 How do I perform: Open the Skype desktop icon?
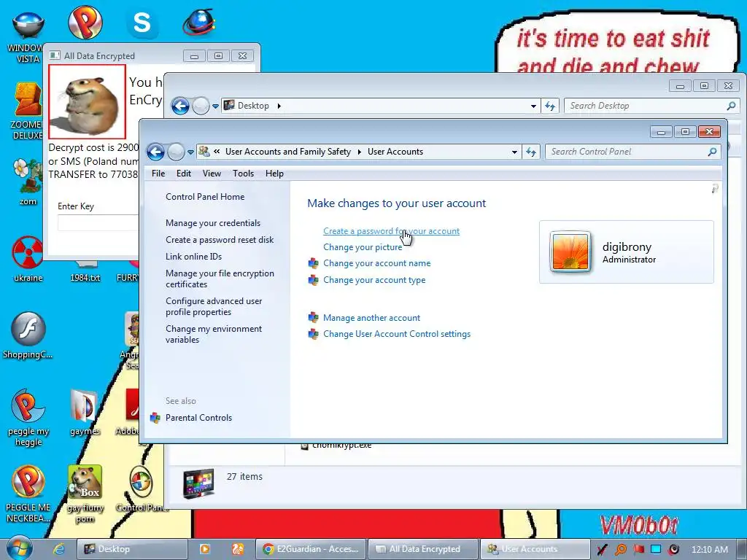coord(142,23)
